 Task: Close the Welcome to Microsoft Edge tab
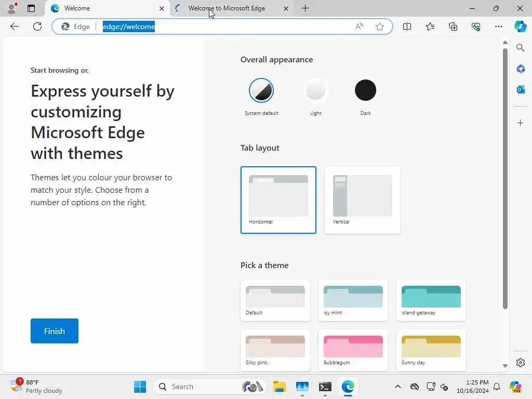pyautogui.click(x=286, y=8)
